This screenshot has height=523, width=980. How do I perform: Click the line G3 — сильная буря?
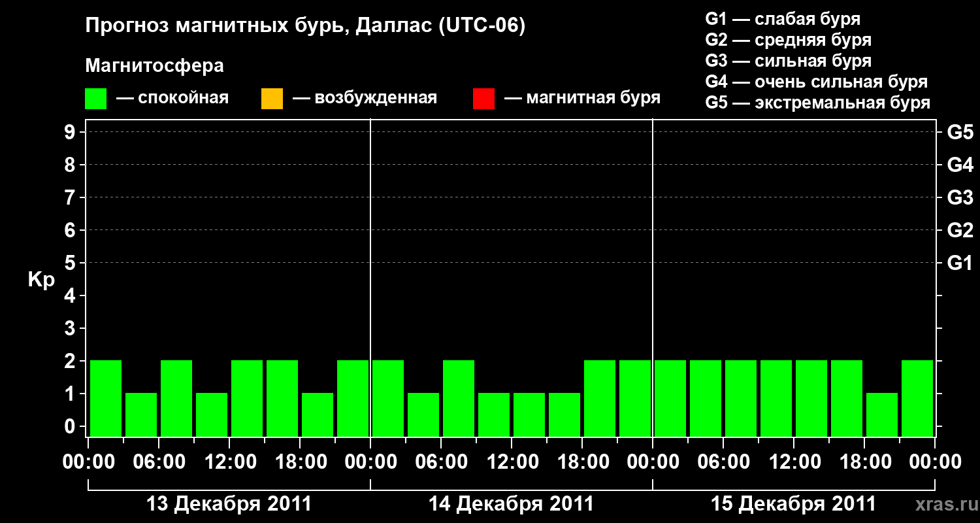(x=788, y=61)
